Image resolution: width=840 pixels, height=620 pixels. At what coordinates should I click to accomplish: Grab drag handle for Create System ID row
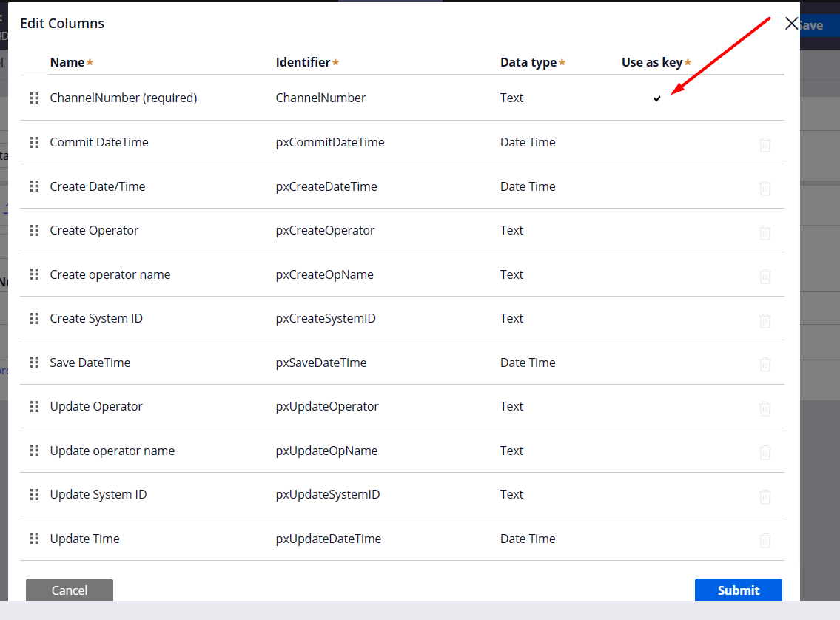pos(34,319)
